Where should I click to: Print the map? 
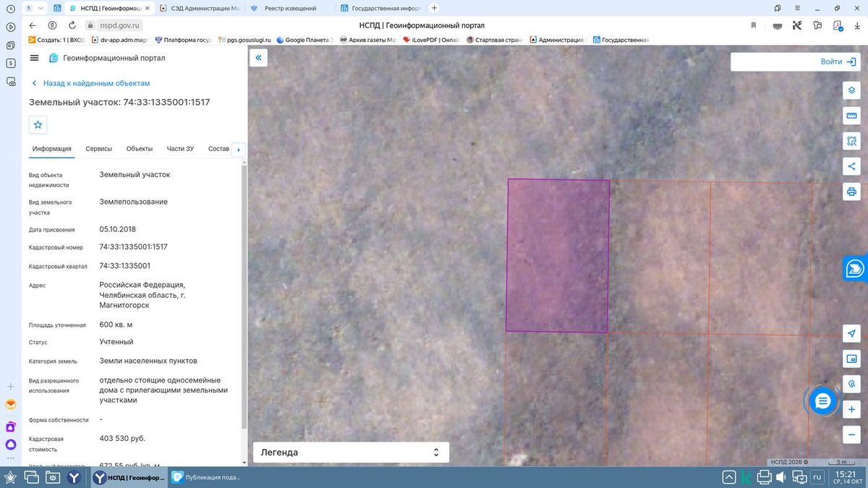point(851,192)
